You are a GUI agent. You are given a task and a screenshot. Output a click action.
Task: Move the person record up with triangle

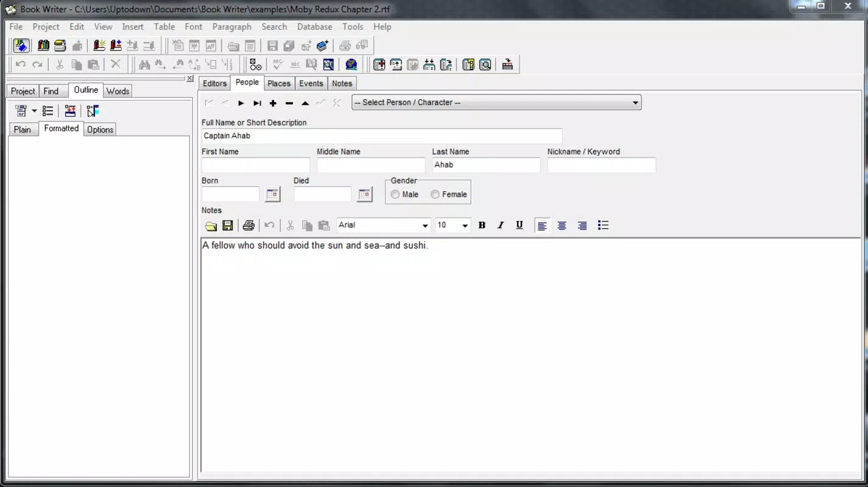coord(305,103)
